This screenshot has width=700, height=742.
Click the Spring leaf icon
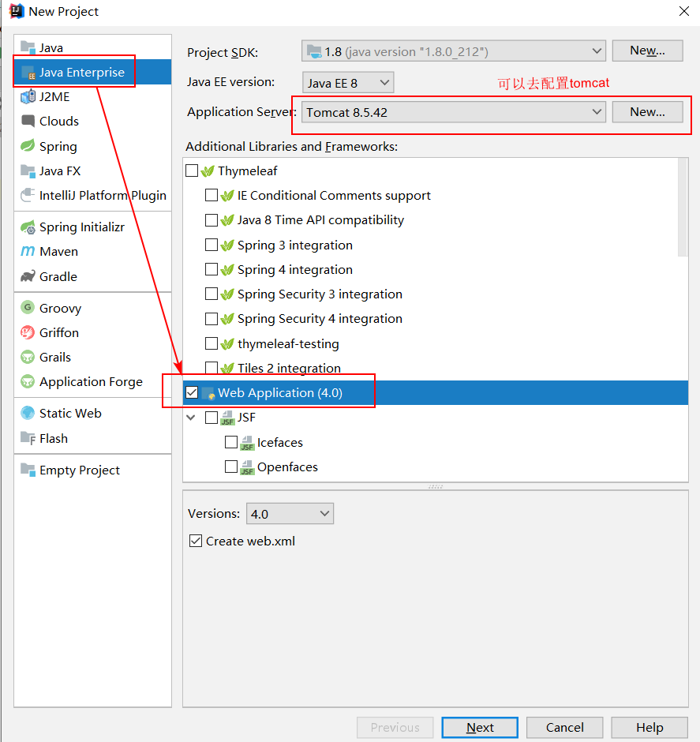click(28, 146)
